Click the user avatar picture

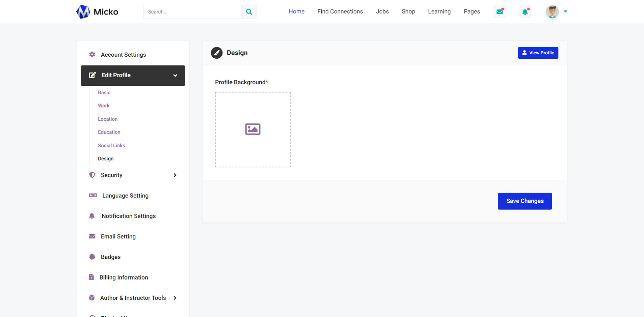coord(552,12)
